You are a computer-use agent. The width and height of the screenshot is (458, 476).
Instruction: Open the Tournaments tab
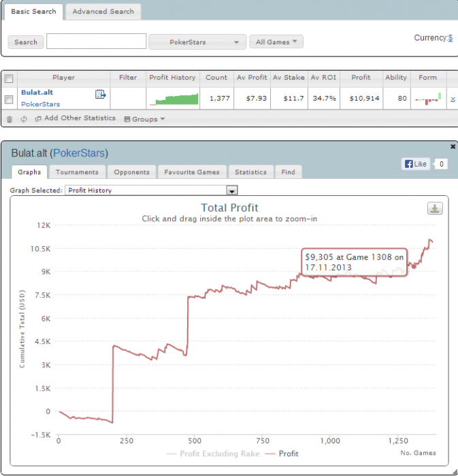pos(77,172)
